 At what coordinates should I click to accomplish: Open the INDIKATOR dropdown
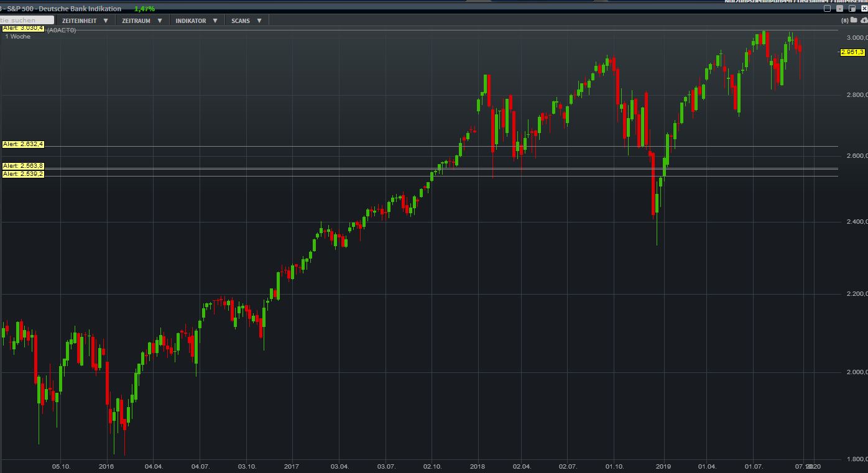pos(215,20)
